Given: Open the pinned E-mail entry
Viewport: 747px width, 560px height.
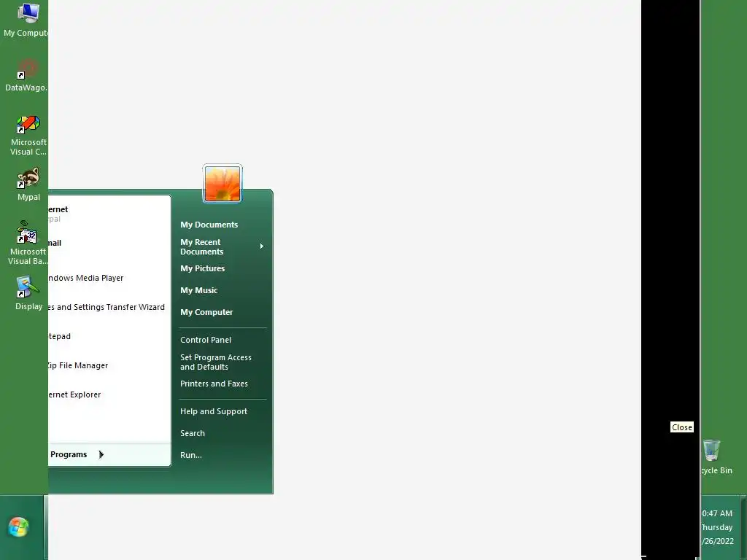Looking at the screenshot, I should click(109, 243).
